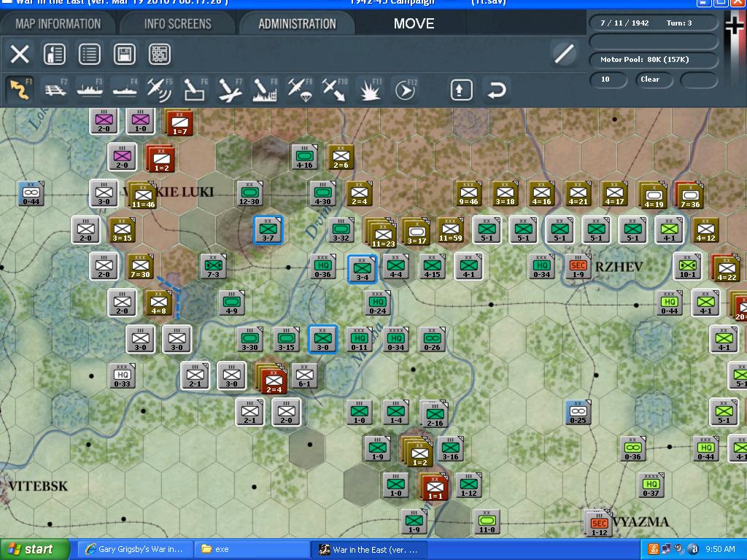Open the list view icon in the toolbar

point(90,54)
